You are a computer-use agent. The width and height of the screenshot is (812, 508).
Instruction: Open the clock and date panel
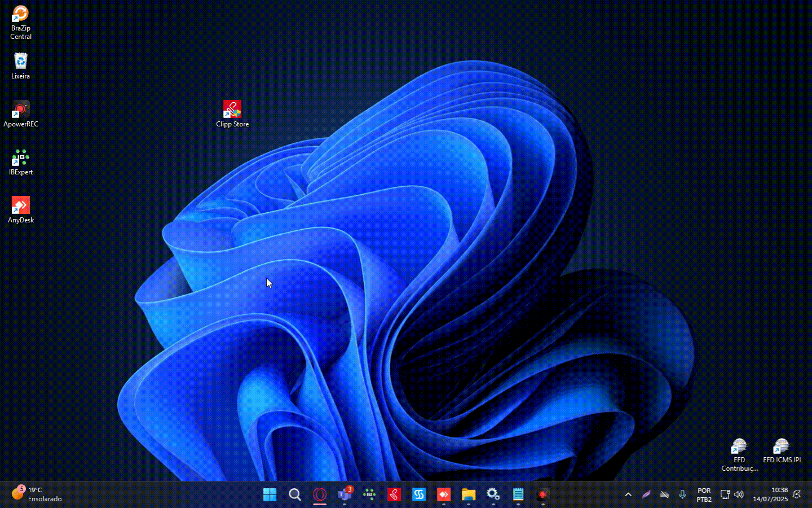coord(770,495)
